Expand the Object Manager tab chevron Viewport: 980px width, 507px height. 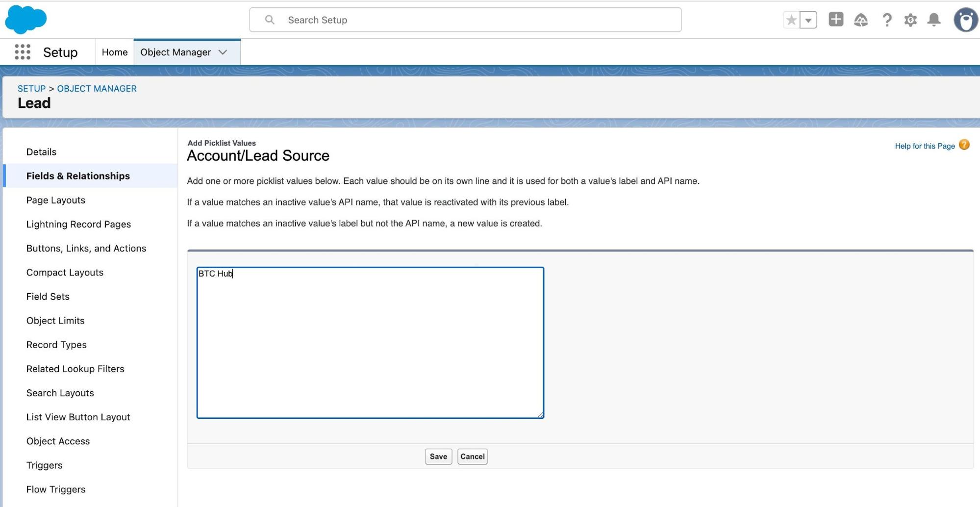[223, 52]
